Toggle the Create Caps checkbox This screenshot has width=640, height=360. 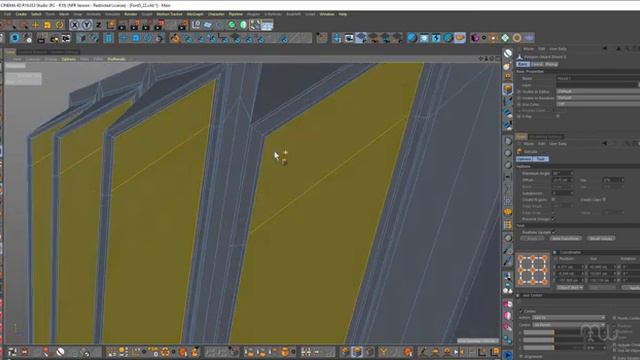[604, 200]
